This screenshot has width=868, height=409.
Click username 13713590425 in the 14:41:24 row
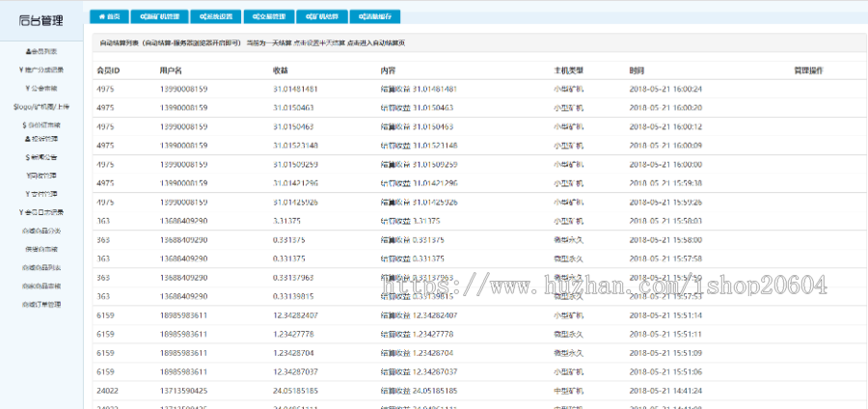[x=184, y=391]
